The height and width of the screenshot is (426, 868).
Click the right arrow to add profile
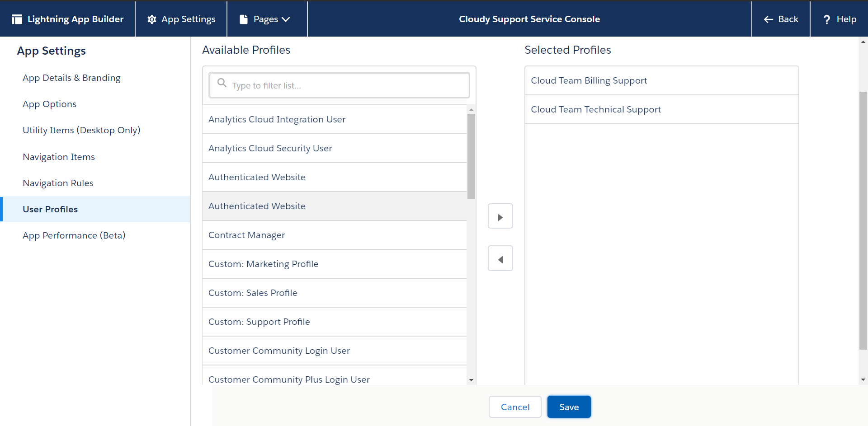[500, 216]
